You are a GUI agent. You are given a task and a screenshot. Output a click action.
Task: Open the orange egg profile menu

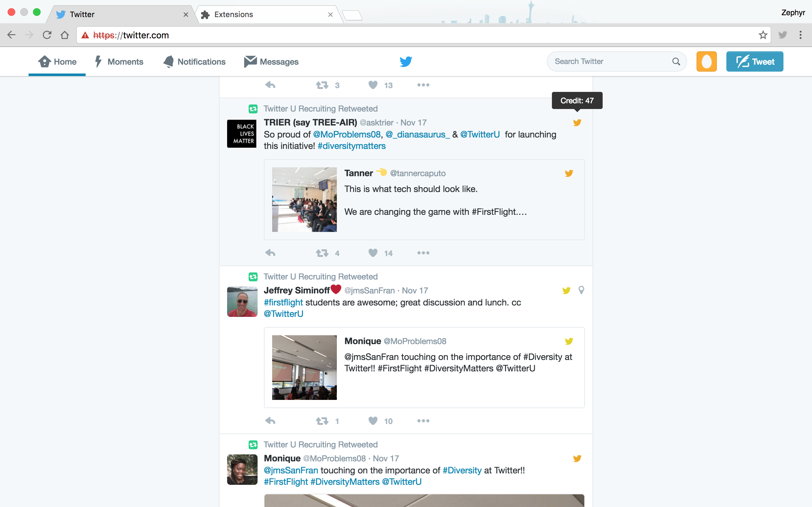(706, 62)
